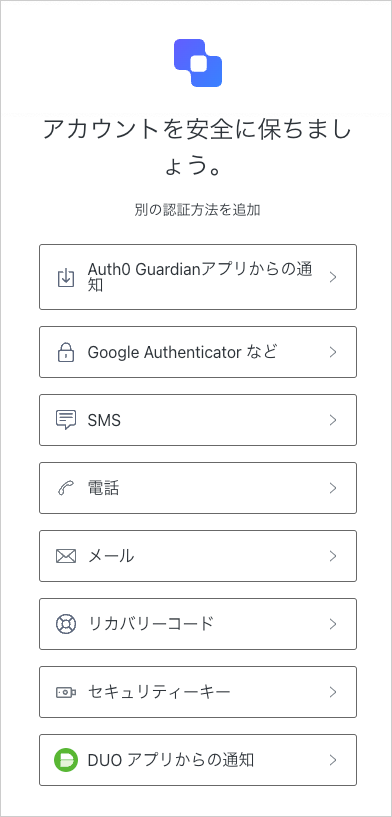The width and height of the screenshot is (392, 817).
Task: Expand the Google Authenticator chevron arrow
Action: pos(333,352)
